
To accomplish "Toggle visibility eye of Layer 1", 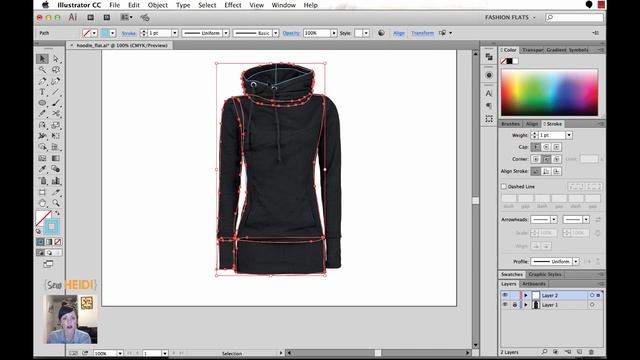I will point(505,305).
